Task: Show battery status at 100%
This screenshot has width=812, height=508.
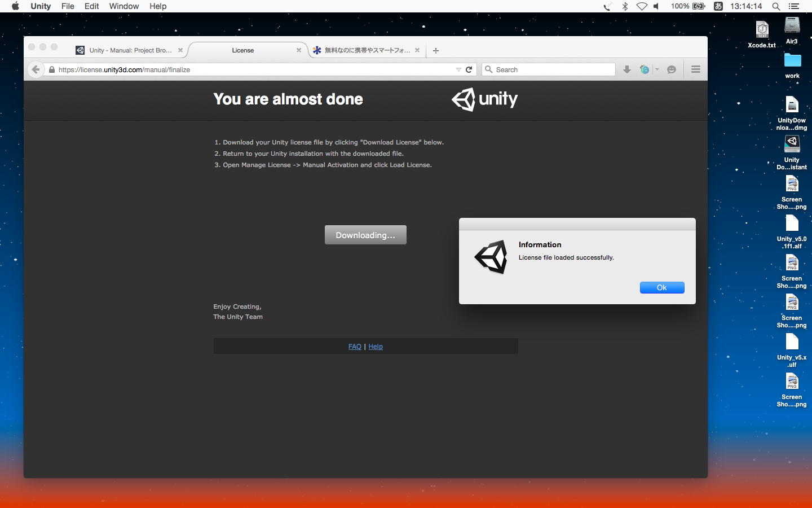Action: point(688,6)
